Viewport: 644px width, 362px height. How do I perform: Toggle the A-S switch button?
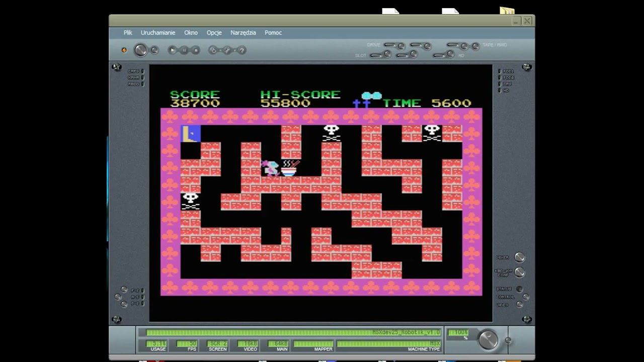[x=118, y=297]
